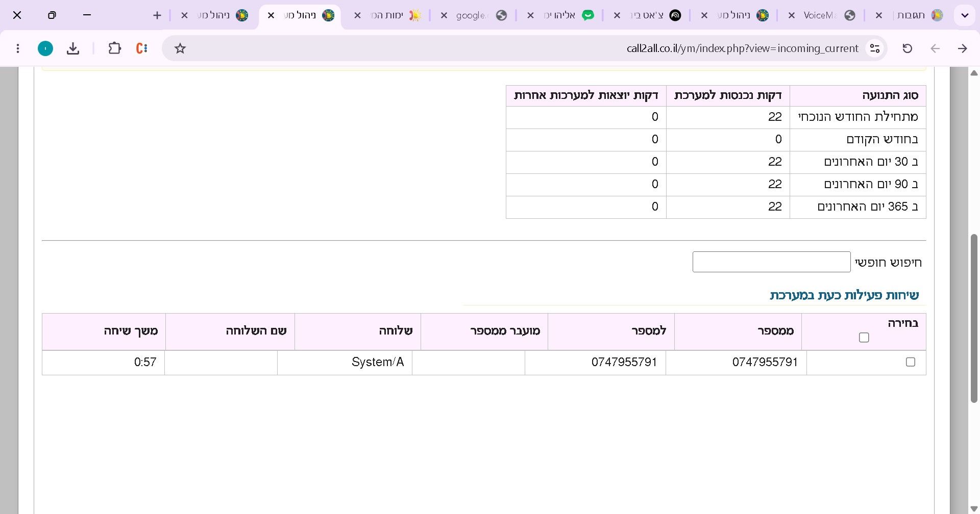Expand the tab search dropdown arrow
Screen dimensions: 980x514
(x=965, y=15)
